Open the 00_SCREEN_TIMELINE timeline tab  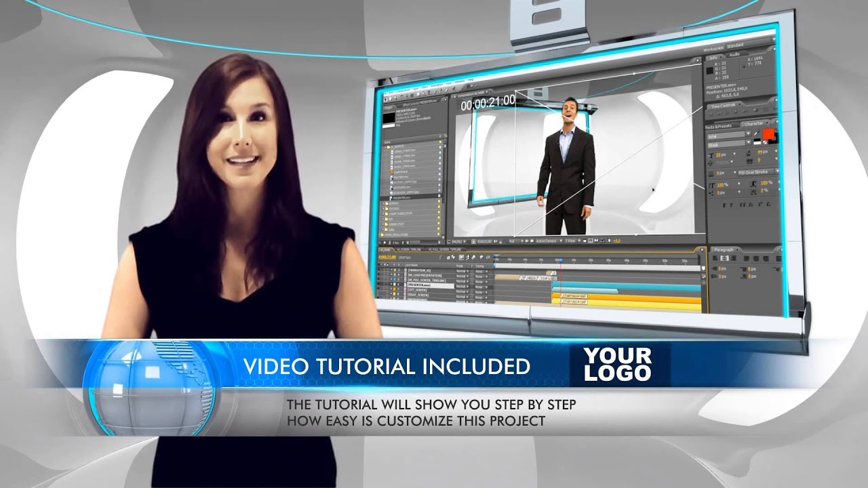coord(409,249)
